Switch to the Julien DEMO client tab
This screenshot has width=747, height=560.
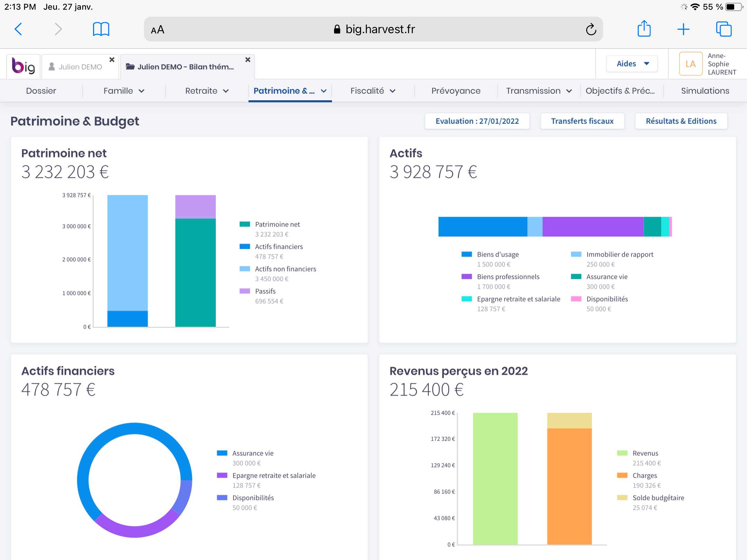pyautogui.click(x=80, y=67)
